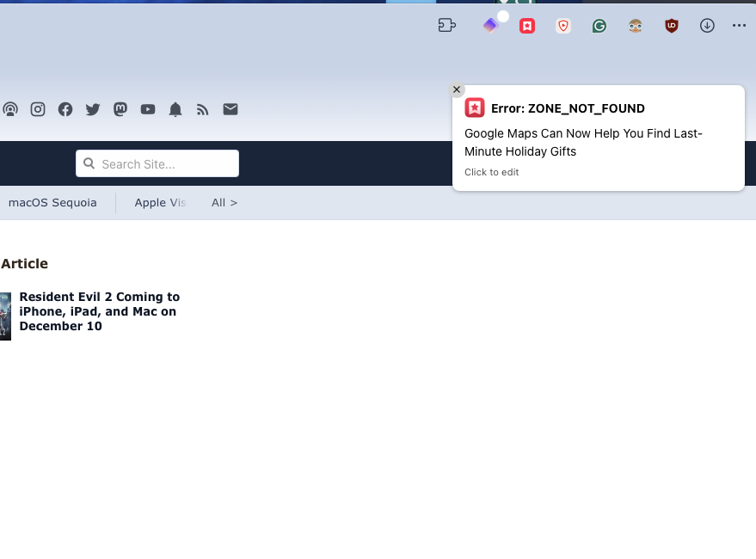Click the notifications bell icon
The height and width of the screenshot is (559, 756).
[x=175, y=109]
